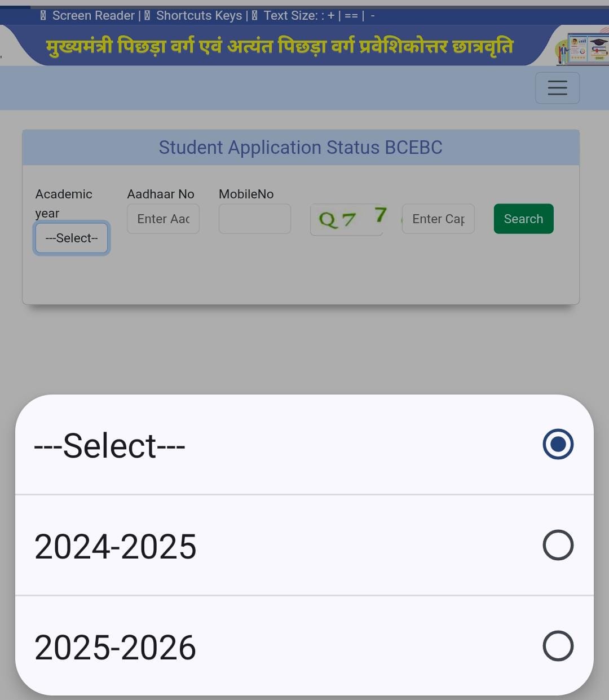Click the icon before Screen Reader
This screenshot has height=700, width=609.
click(x=43, y=16)
